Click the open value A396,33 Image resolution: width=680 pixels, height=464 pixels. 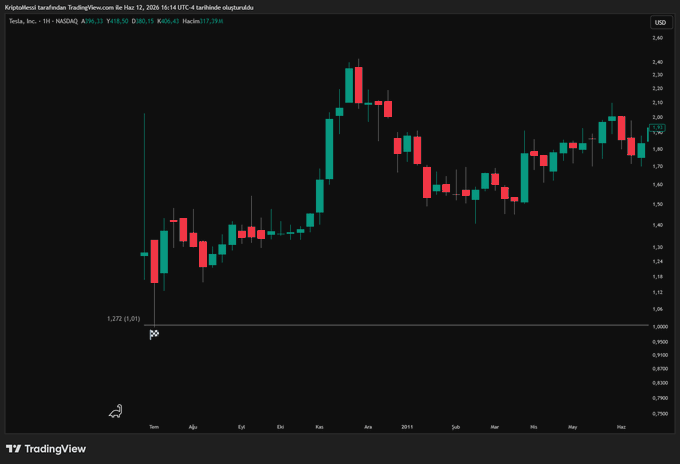tap(92, 21)
